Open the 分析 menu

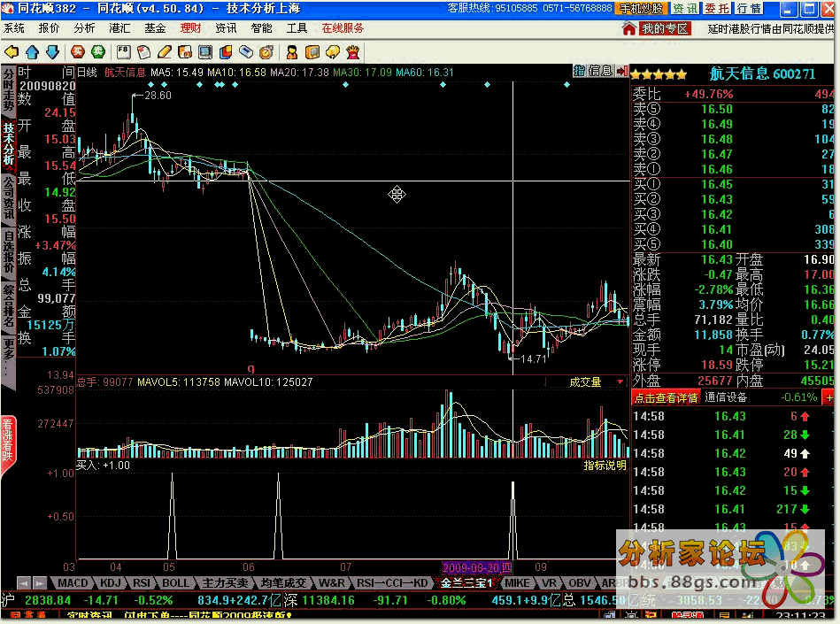coord(85,28)
